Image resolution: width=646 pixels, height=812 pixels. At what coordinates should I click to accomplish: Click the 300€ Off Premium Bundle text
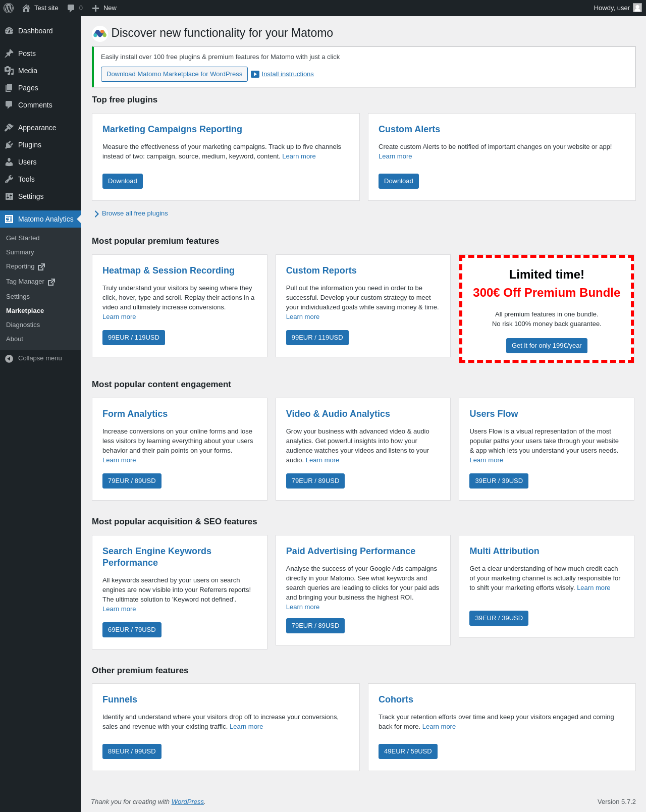547,293
